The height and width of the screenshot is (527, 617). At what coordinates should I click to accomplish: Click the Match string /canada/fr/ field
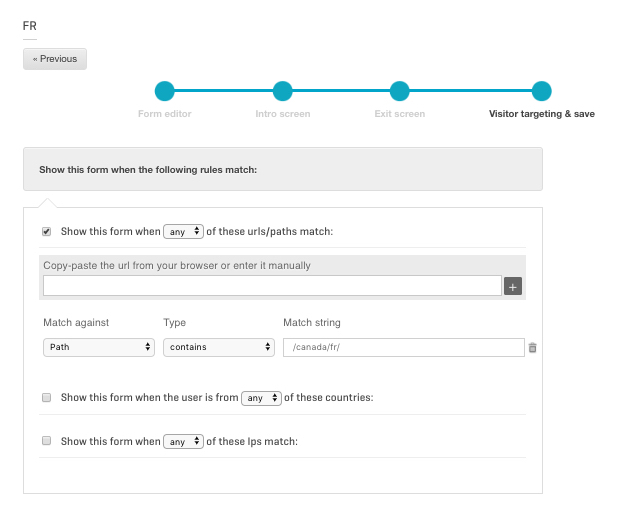point(404,347)
